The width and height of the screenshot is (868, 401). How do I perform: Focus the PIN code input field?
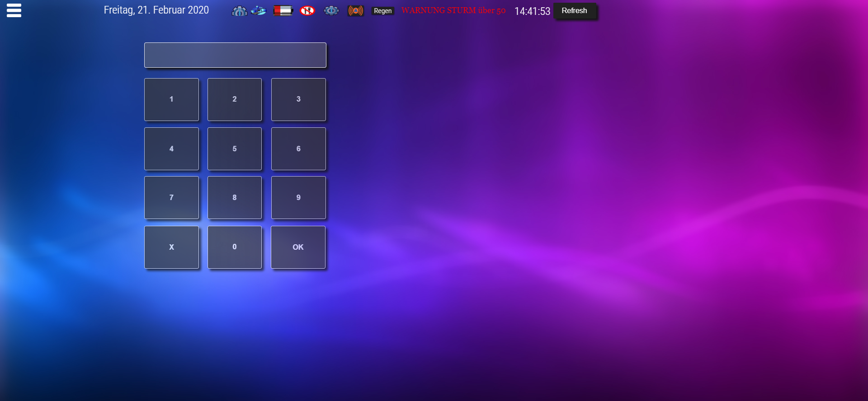tap(235, 55)
